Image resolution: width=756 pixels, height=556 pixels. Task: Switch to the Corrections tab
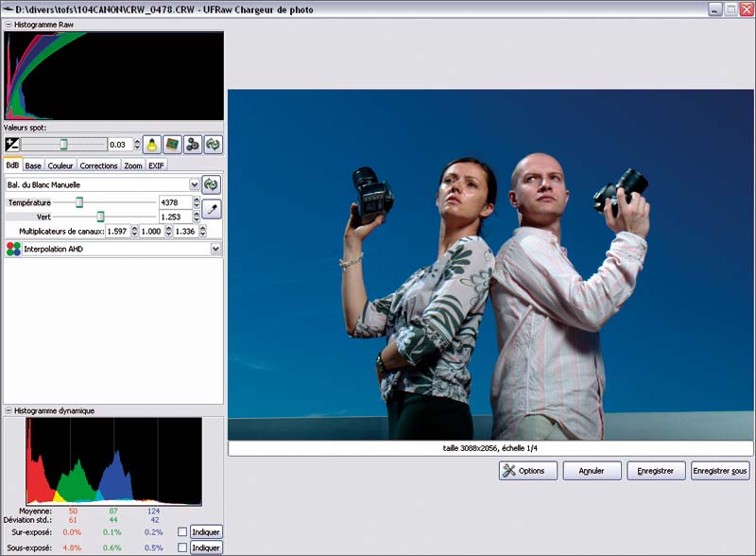(98, 165)
